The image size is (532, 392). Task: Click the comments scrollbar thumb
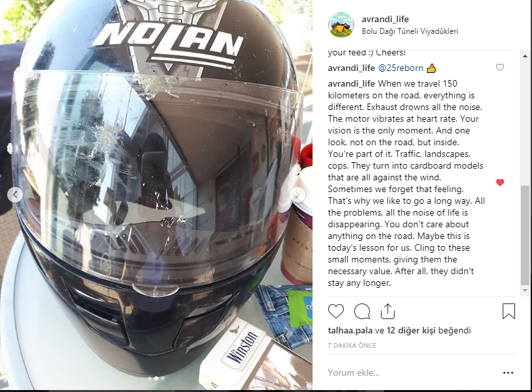pyautogui.click(x=525, y=235)
